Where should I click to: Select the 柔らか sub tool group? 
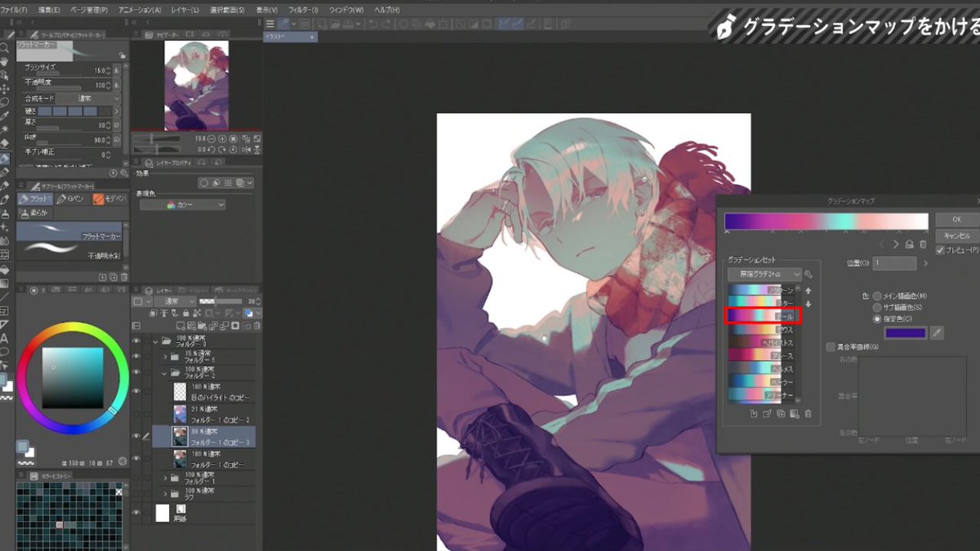point(35,213)
